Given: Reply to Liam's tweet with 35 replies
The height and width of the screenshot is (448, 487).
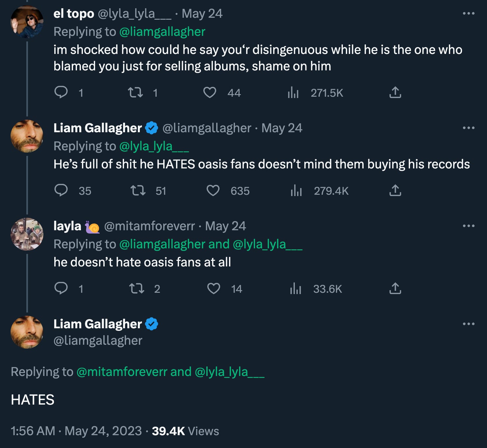Looking at the screenshot, I should coord(61,190).
